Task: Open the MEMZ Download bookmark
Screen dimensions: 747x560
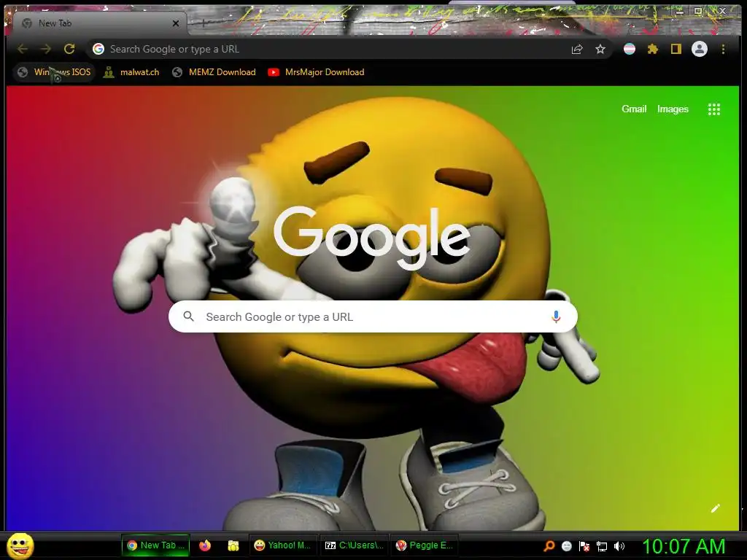Action: (x=214, y=72)
